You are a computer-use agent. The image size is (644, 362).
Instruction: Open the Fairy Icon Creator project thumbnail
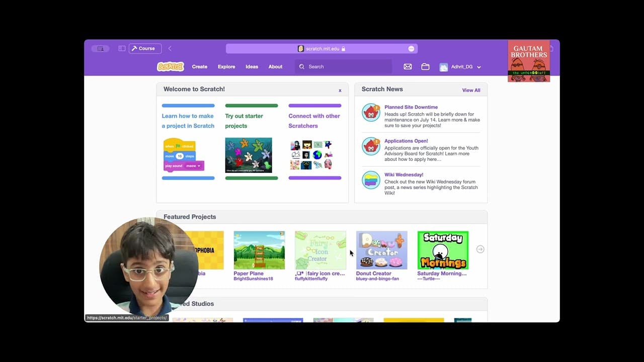320,250
